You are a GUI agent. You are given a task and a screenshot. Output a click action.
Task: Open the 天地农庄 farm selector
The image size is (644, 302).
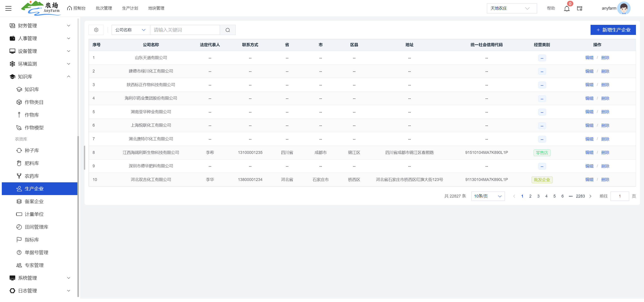coord(511,8)
